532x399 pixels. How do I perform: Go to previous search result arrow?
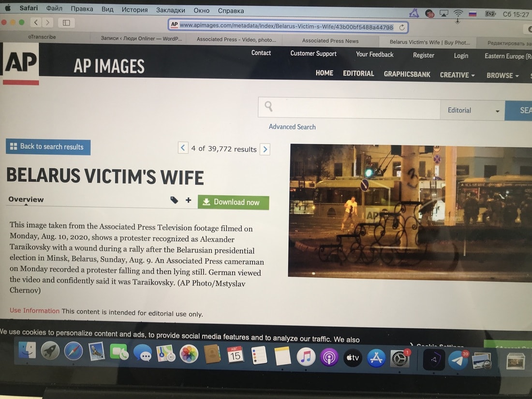[x=183, y=148]
